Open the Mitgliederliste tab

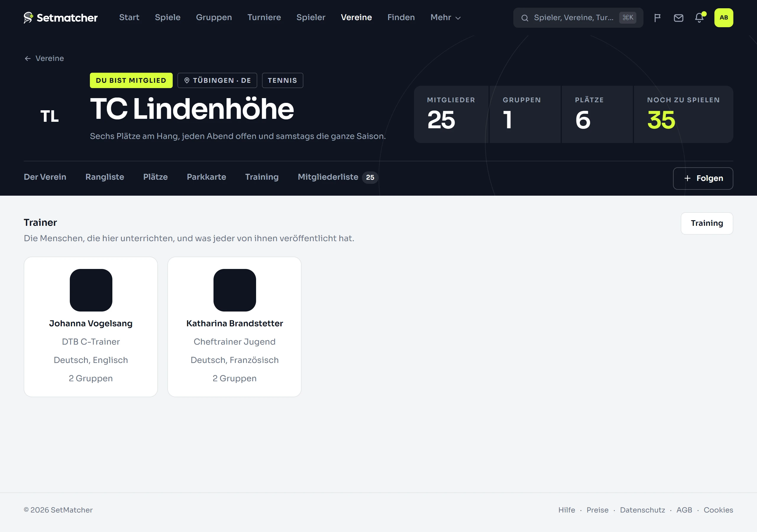[x=338, y=177]
